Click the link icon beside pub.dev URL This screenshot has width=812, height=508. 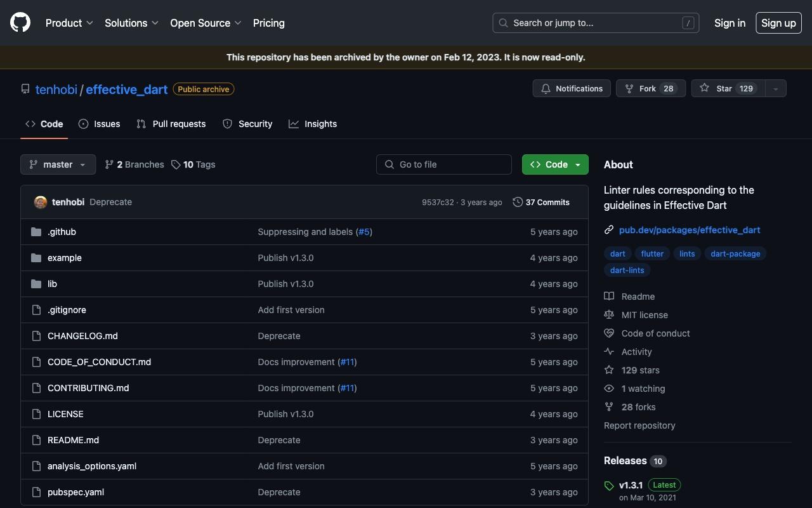(609, 230)
